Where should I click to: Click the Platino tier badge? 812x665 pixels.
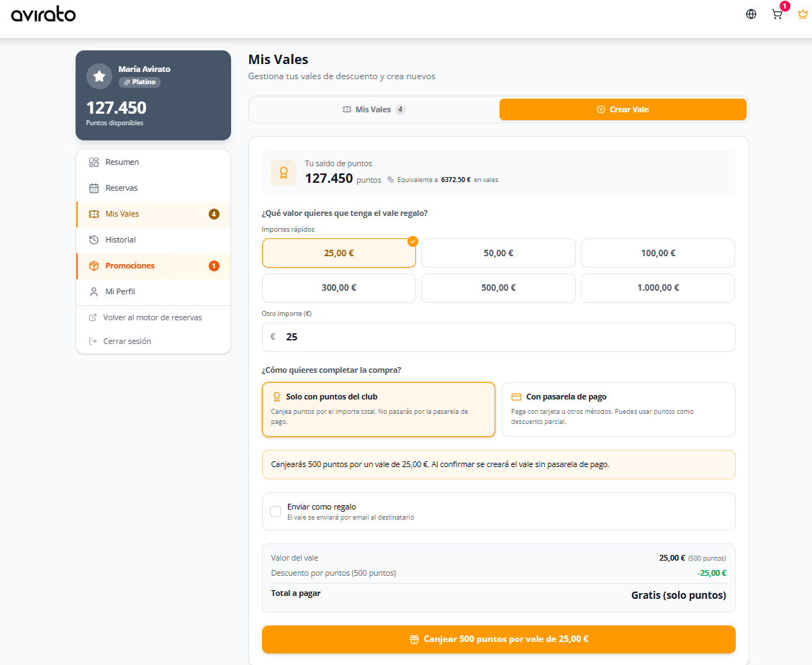(x=140, y=82)
